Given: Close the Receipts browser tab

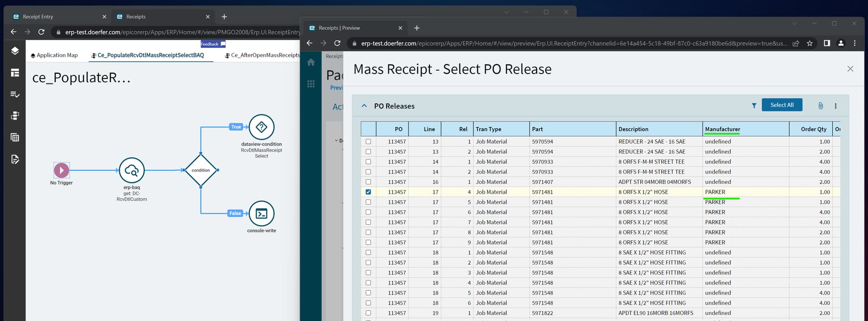Looking at the screenshot, I should (x=208, y=17).
